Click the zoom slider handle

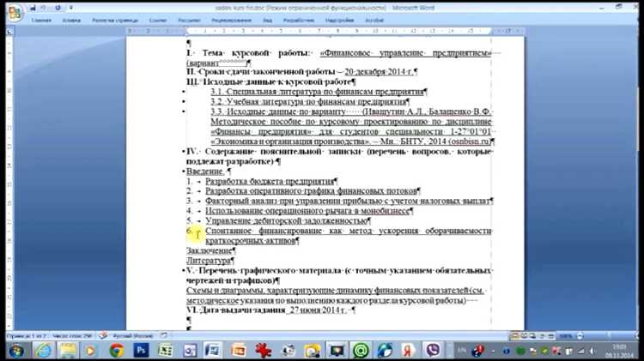(610, 336)
